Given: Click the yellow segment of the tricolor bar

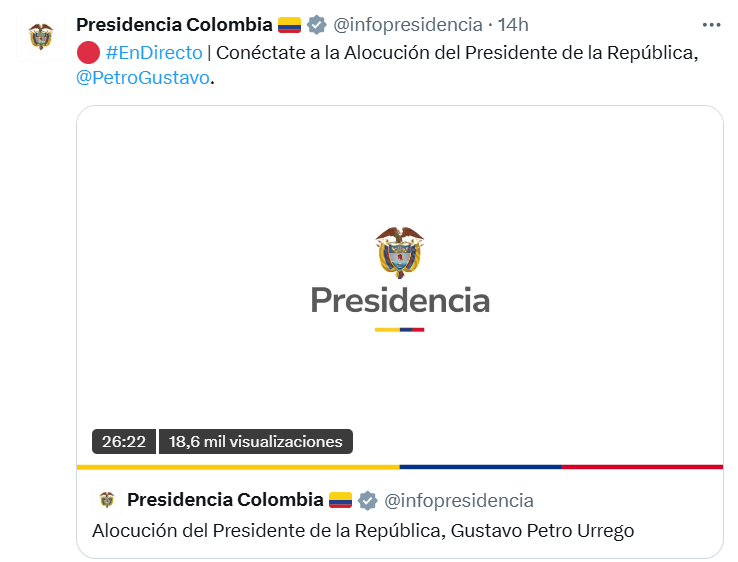Looking at the screenshot, I should click(238, 466).
